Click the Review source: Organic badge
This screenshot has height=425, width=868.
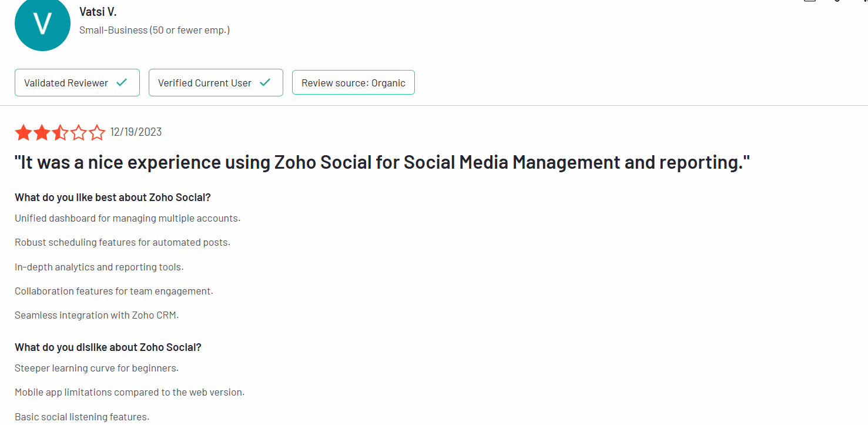point(353,83)
